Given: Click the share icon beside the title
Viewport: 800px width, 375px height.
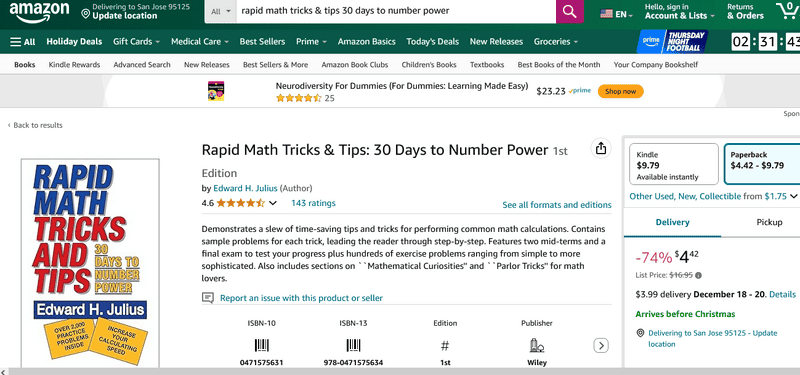Looking at the screenshot, I should 601,148.
